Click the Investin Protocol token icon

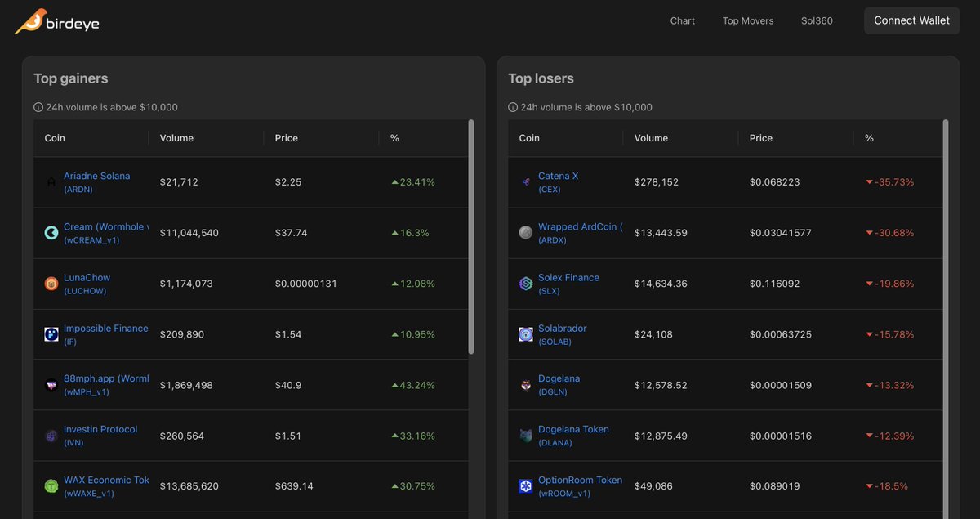[x=51, y=436]
